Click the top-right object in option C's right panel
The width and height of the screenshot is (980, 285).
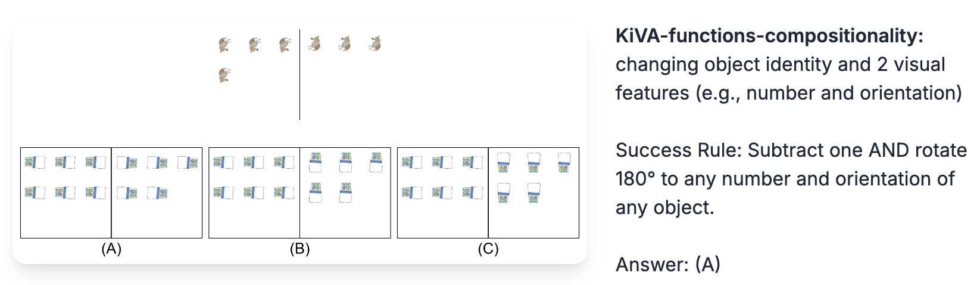point(564,162)
